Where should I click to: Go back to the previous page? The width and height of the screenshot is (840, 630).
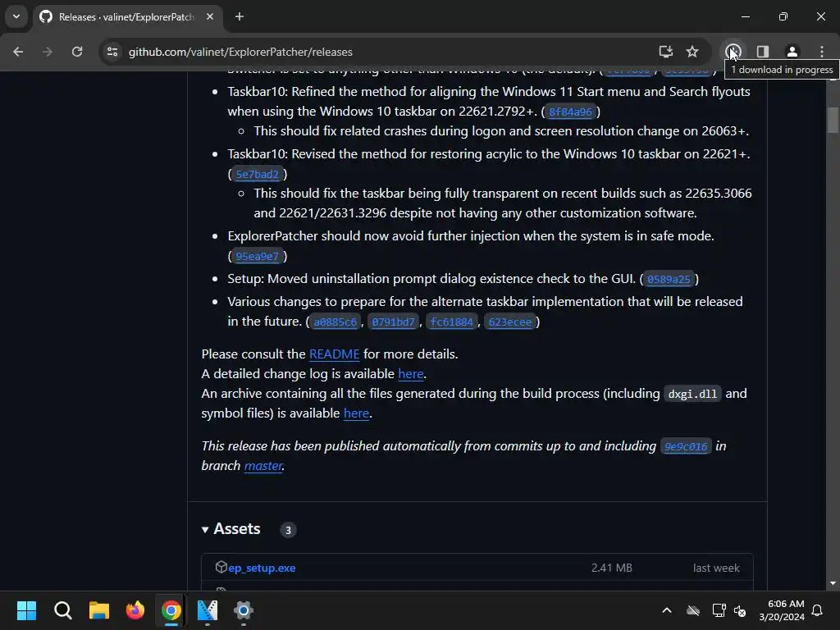tap(18, 52)
